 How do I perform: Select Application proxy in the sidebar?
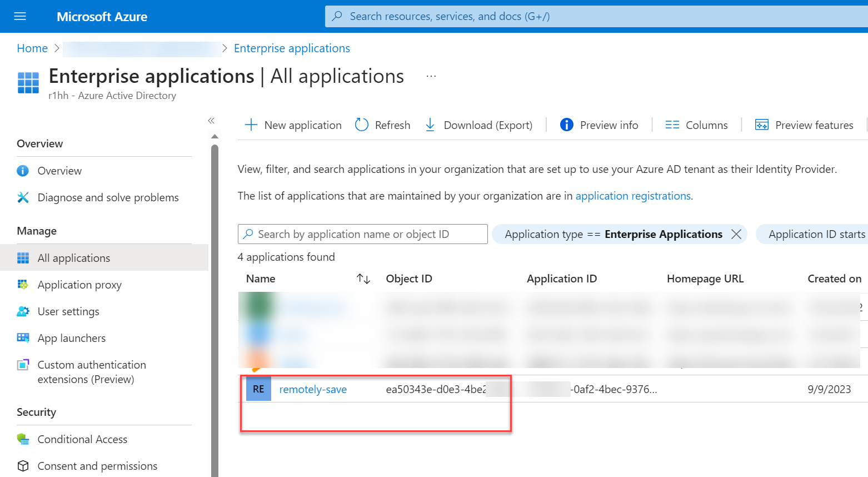click(79, 285)
